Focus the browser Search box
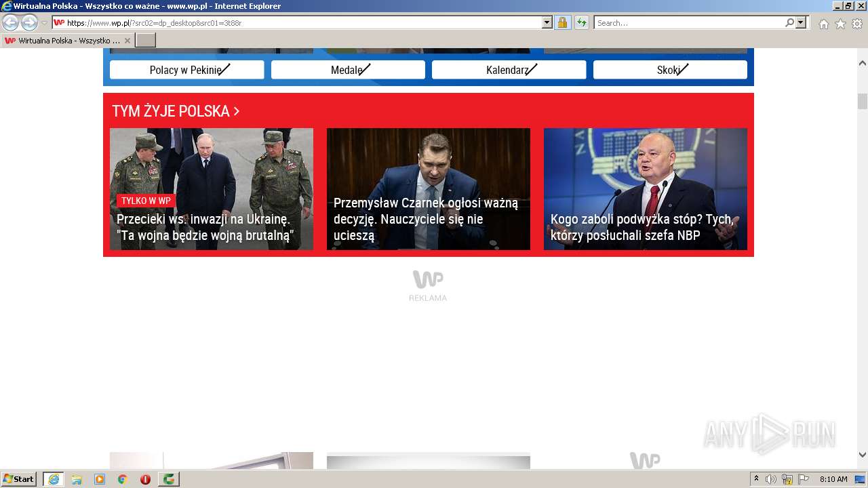 click(688, 22)
